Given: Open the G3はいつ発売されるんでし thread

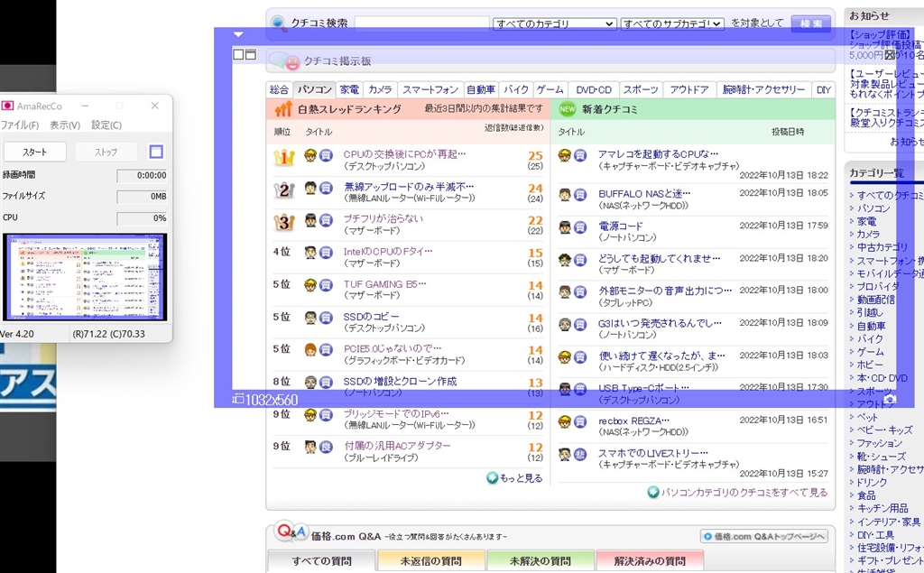Looking at the screenshot, I should tap(660, 323).
